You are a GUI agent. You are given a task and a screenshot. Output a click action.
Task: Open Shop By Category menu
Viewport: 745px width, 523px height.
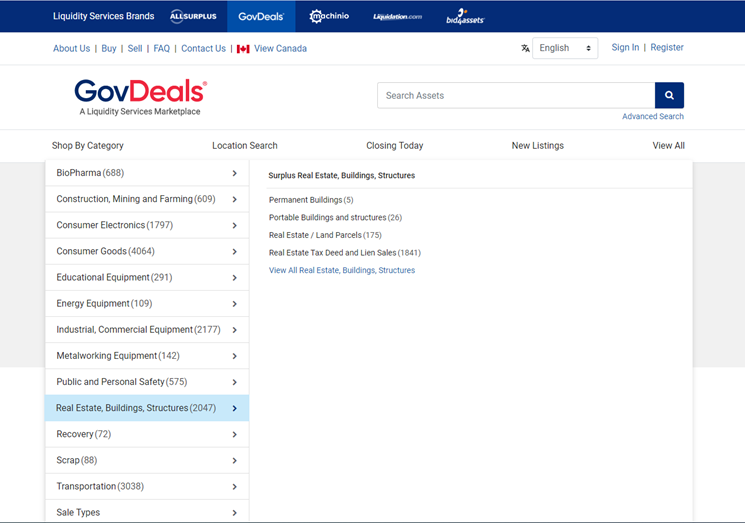tap(87, 146)
